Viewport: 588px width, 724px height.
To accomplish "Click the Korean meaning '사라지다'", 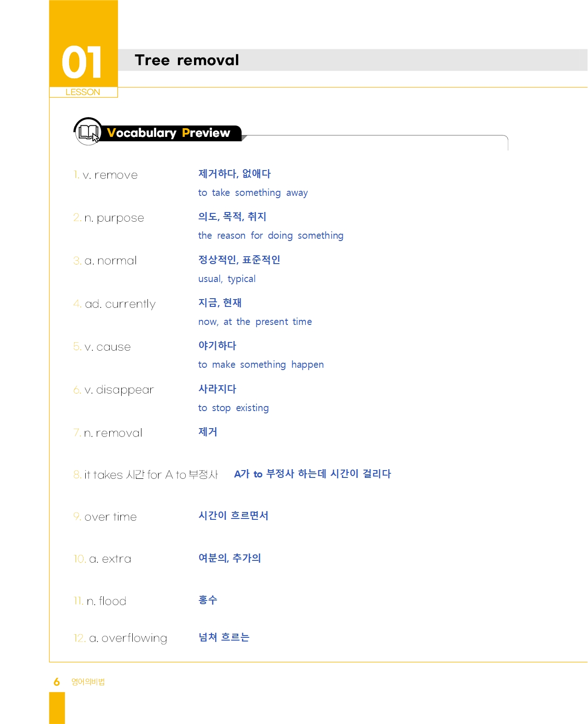I will 217,389.
